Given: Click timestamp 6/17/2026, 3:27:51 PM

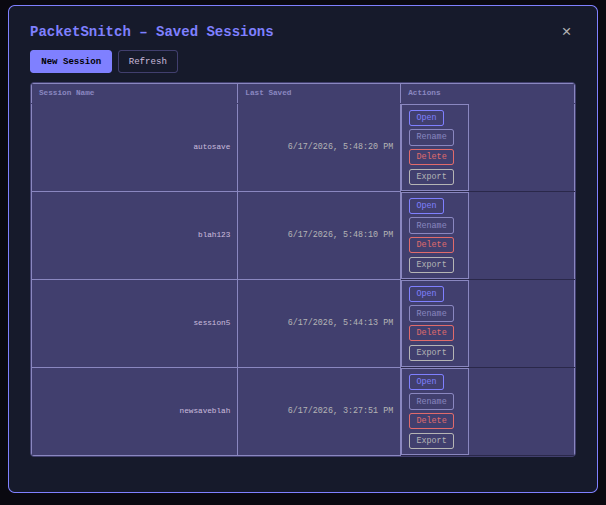Looking at the screenshot, I should pos(340,411).
